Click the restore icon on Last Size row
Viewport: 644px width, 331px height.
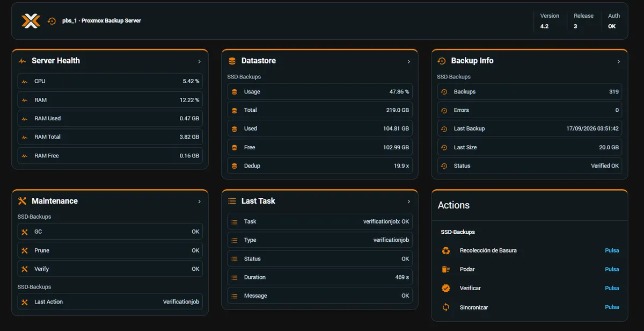pos(444,147)
